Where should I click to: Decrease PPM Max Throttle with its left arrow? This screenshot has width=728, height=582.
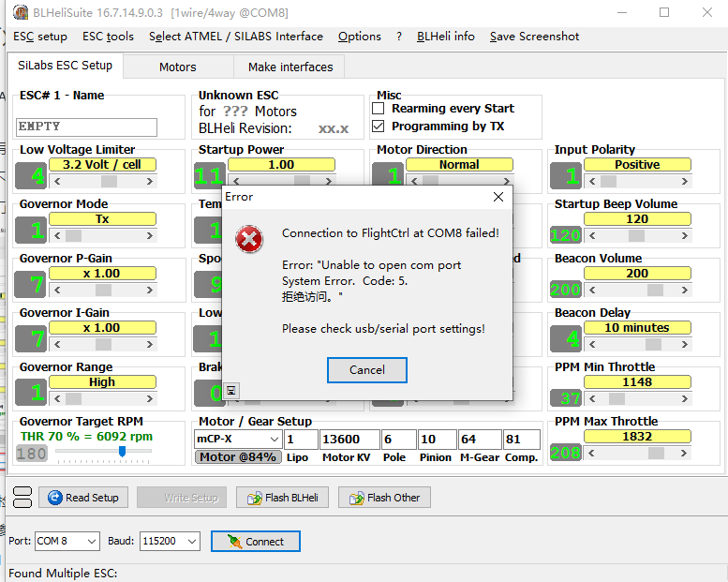(x=592, y=453)
